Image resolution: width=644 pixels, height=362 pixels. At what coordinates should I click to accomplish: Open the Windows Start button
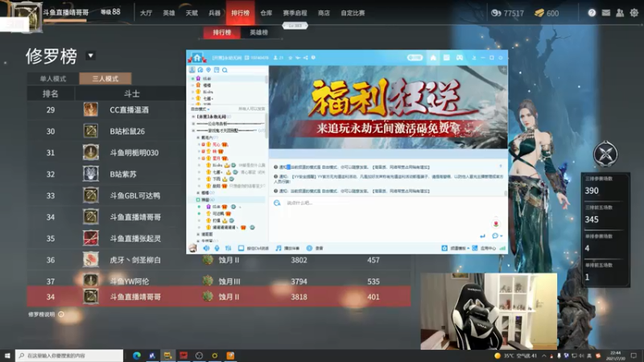[7, 356]
